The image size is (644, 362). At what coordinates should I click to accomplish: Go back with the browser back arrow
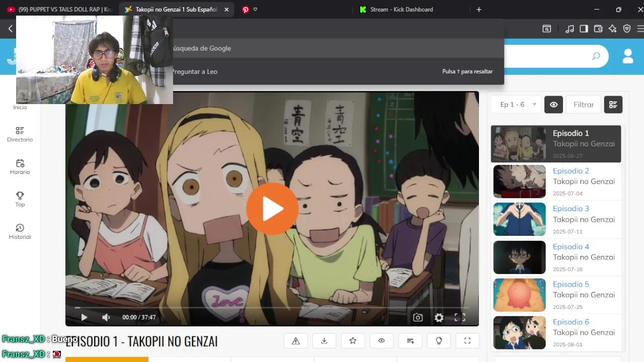10,29
